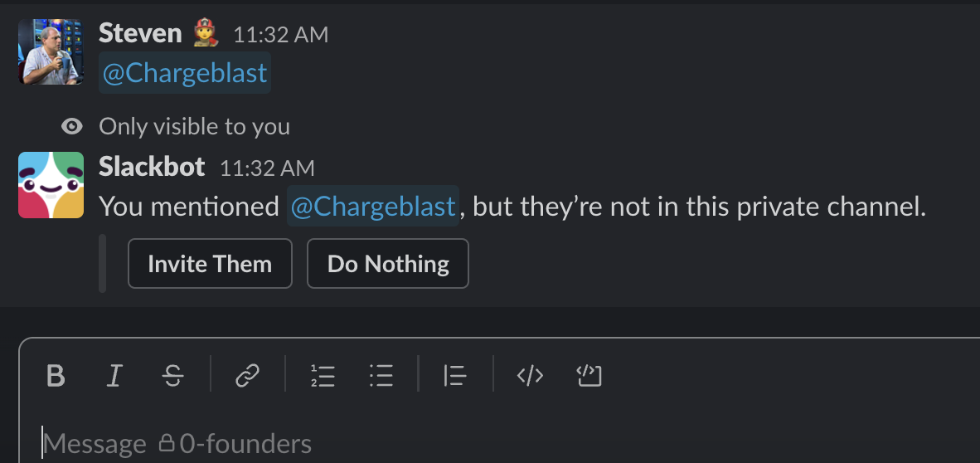The image size is (980, 463).
Task: Click the eye icon beside Only visible to you
Action: (x=72, y=127)
